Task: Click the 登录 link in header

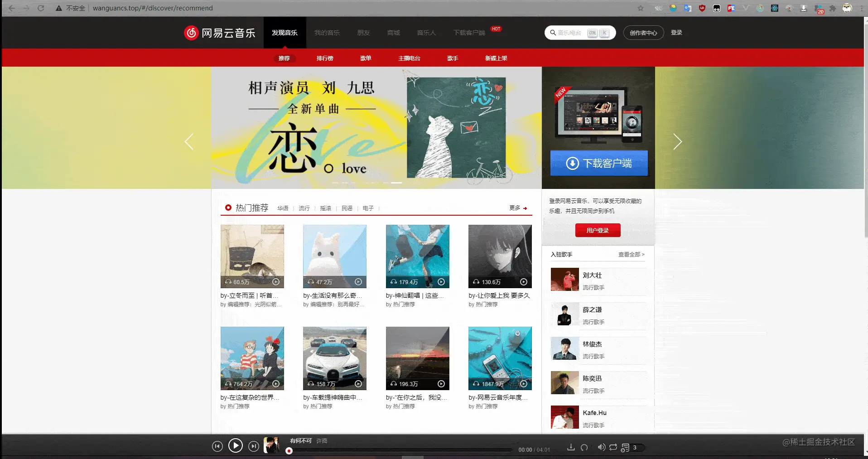Action: pyautogui.click(x=676, y=33)
